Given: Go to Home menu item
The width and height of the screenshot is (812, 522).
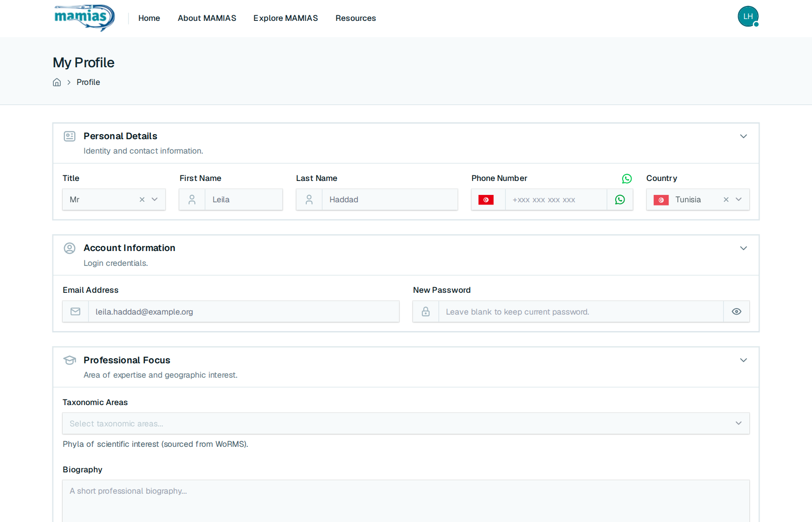Looking at the screenshot, I should point(149,18).
